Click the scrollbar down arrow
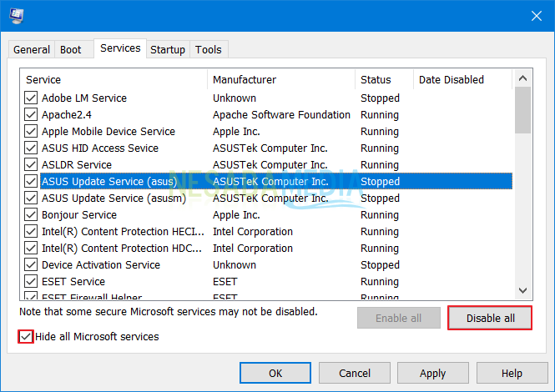Screen dimensions: 555x392 coord(522,290)
